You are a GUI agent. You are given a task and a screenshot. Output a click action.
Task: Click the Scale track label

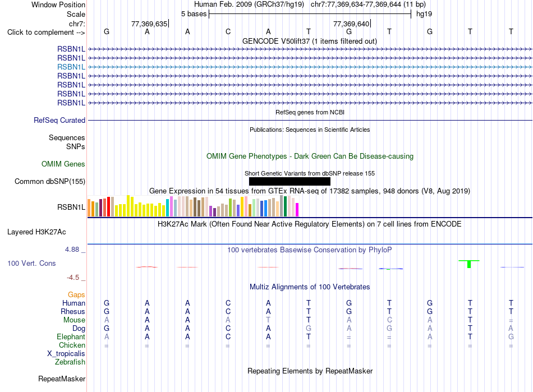(x=76, y=14)
